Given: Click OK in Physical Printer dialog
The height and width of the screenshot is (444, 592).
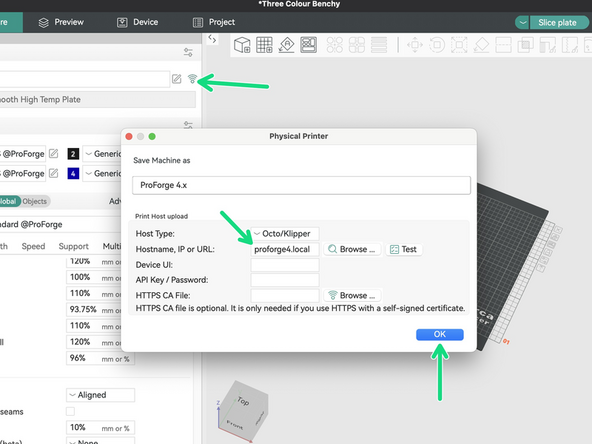Looking at the screenshot, I should [x=439, y=335].
